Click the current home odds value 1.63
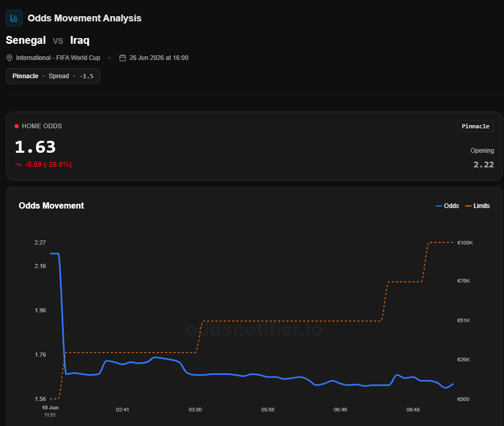 (x=35, y=147)
